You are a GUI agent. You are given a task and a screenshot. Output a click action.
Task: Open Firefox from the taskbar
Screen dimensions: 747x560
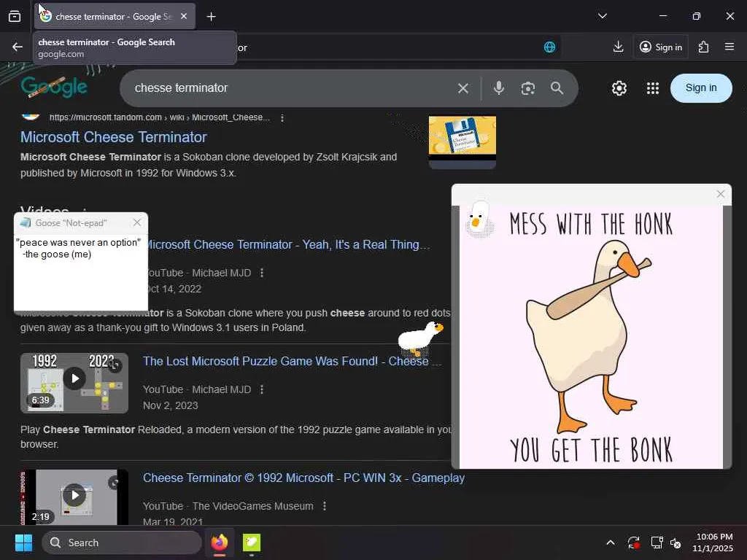click(220, 542)
